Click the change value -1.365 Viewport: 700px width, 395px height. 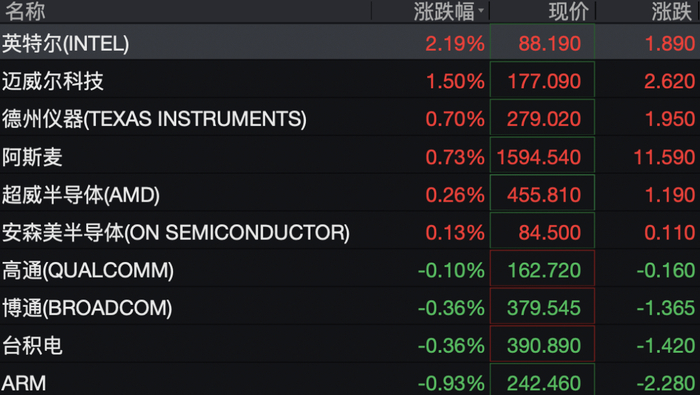(666, 308)
